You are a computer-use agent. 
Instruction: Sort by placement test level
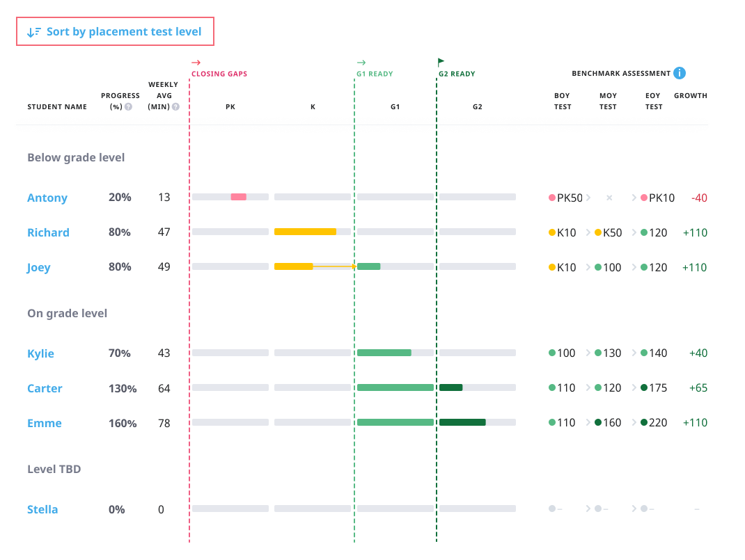[115, 32]
